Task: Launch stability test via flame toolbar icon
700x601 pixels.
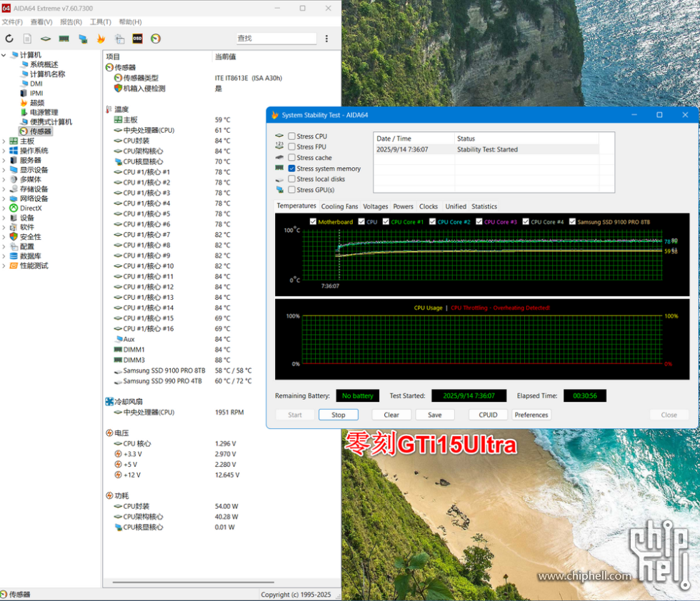Action: [x=101, y=39]
